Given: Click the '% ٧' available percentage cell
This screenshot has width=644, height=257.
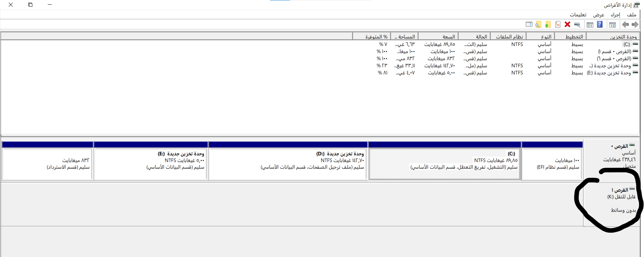Looking at the screenshot, I should [x=383, y=44].
